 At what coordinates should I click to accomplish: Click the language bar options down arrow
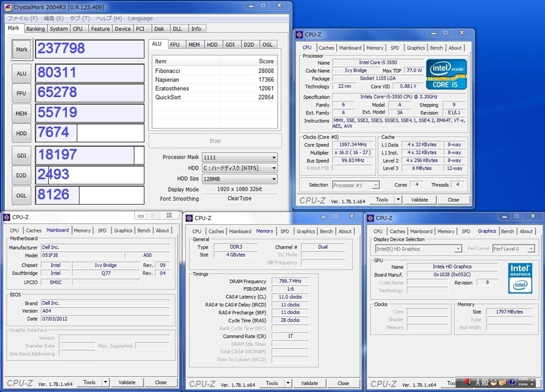click(x=532, y=385)
